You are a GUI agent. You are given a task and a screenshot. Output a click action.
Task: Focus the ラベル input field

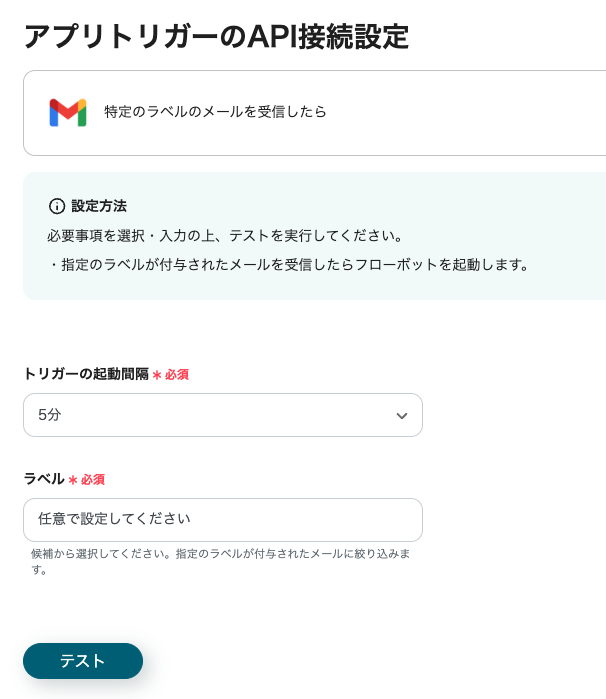coord(222,520)
